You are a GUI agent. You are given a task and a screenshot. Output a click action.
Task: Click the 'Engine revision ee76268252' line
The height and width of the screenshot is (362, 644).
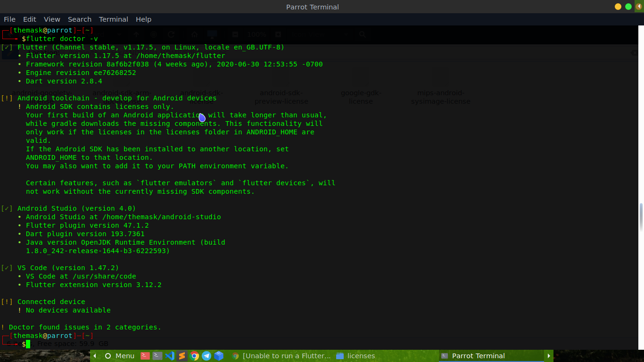click(x=77, y=73)
